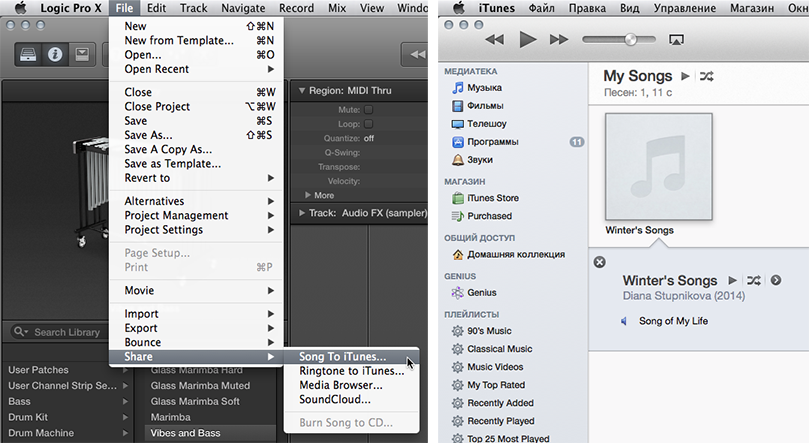Toggle the Loop checkbox in Region inspector
The height and width of the screenshot is (443, 809).
368,124
